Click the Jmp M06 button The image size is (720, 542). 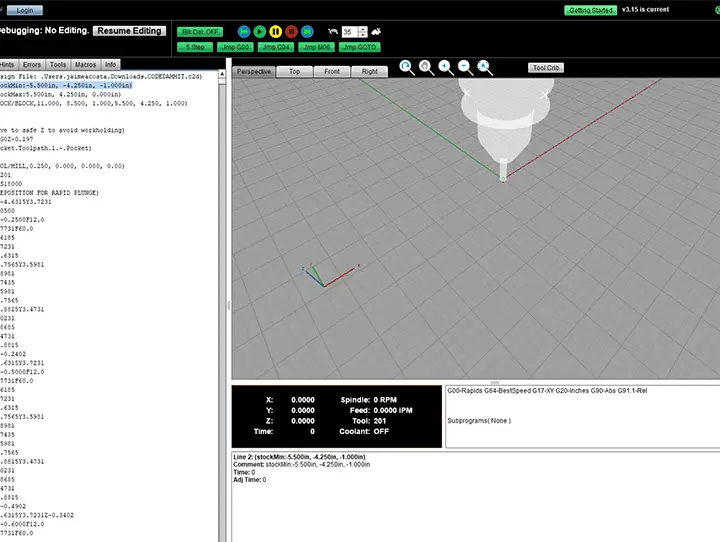click(x=316, y=47)
